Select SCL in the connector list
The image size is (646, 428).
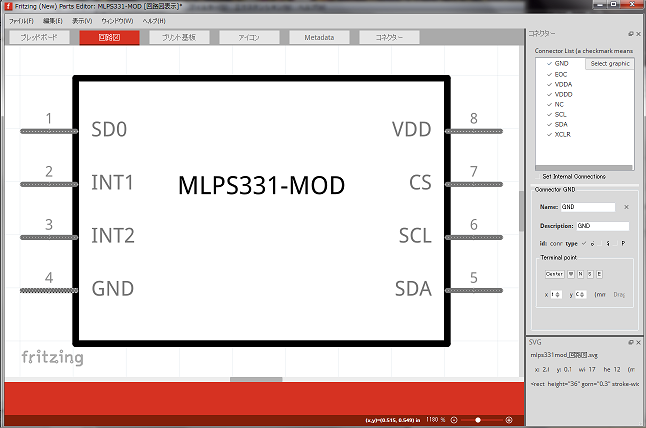pos(560,114)
